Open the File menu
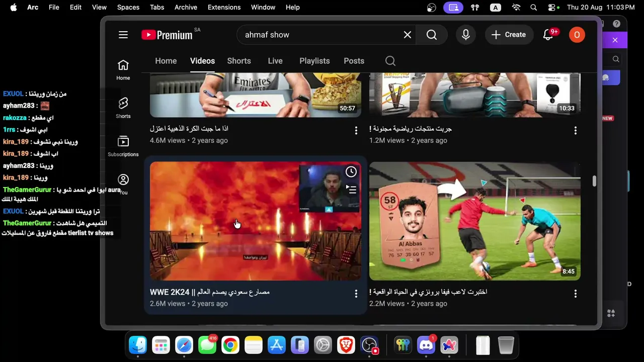 [54, 8]
